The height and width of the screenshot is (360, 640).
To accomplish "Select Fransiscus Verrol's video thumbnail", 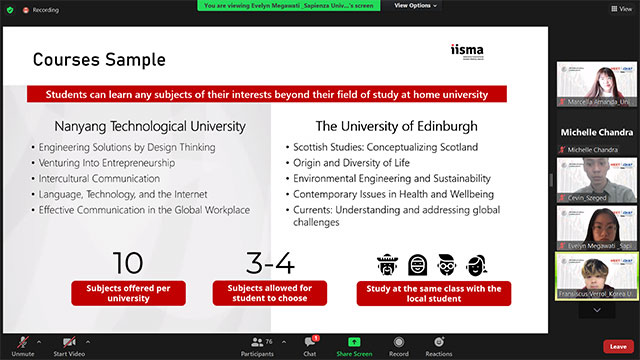I will [596, 276].
